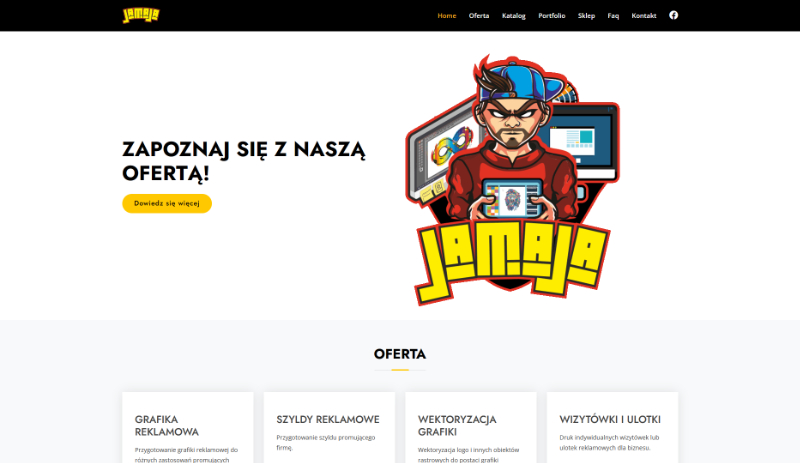Click the "Zapoznaj się z naszą ofertą!" headline
The height and width of the screenshot is (463, 800).
point(243,161)
